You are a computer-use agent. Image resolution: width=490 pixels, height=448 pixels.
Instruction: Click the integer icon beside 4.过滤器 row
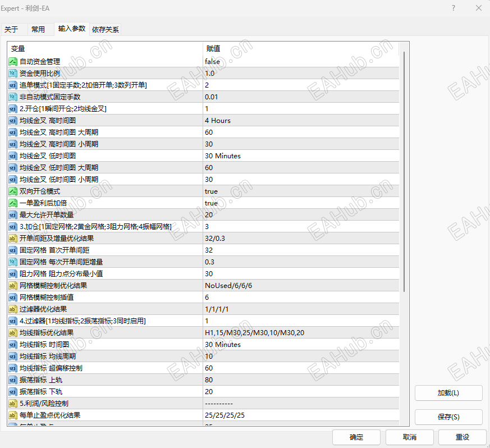[x=12, y=321]
